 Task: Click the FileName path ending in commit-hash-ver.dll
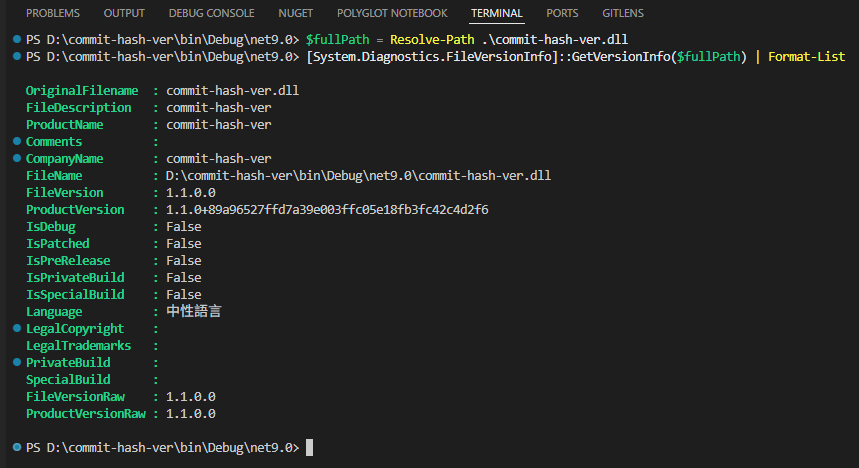pyautogui.click(x=358, y=175)
